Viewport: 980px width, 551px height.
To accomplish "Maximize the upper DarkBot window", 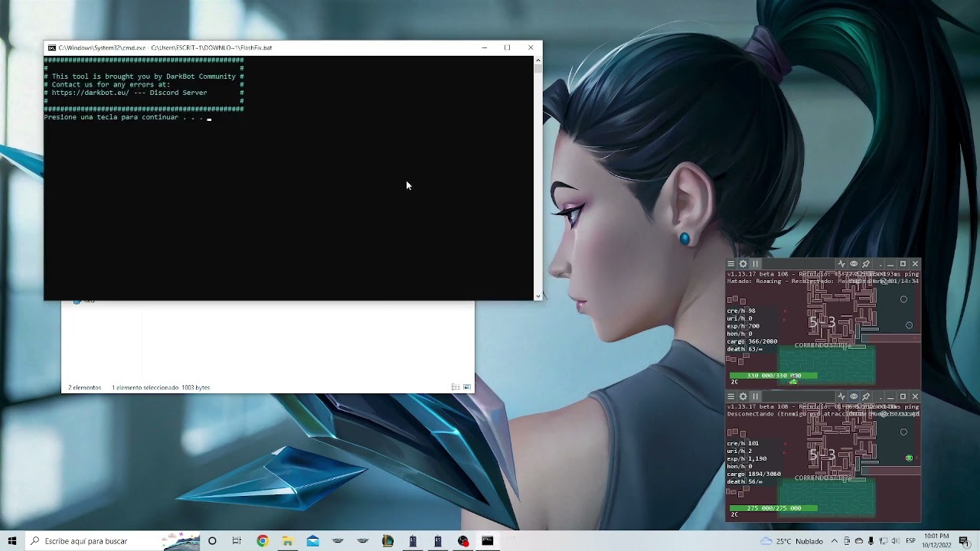I will (903, 264).
